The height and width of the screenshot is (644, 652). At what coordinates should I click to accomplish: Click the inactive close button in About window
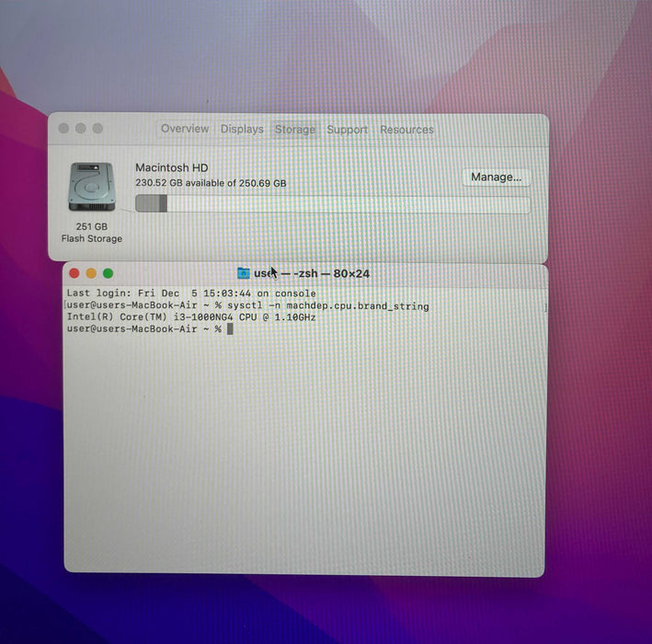63,128
